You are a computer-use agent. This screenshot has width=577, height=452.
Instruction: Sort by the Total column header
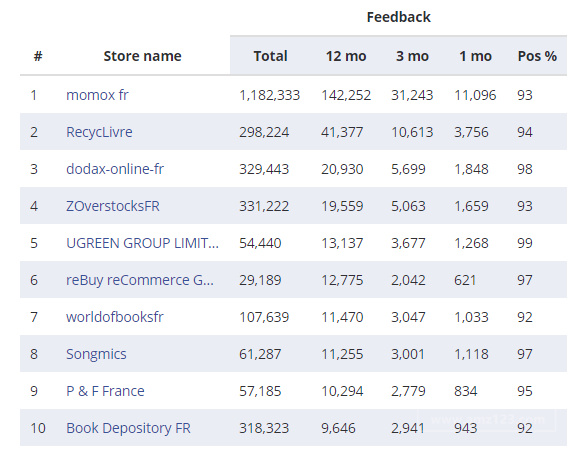[x=270, y=56]
